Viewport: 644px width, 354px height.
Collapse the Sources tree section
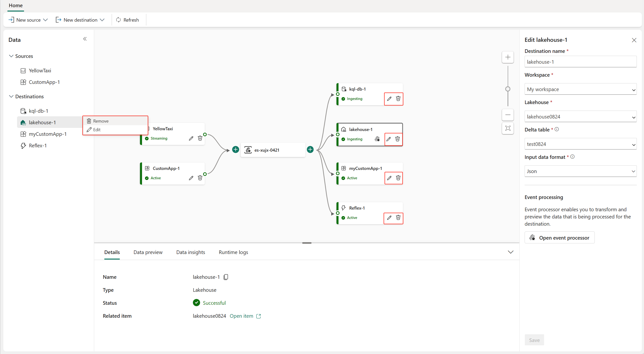11,56
